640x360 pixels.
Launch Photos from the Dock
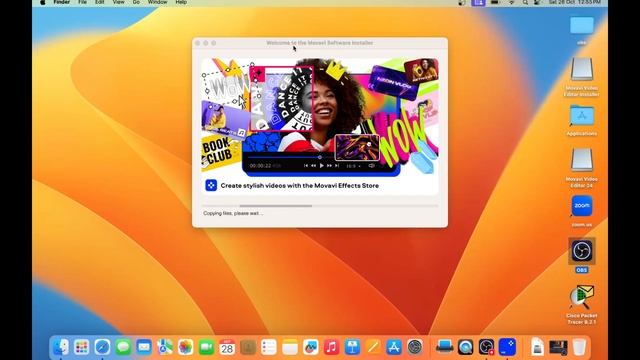186,347
